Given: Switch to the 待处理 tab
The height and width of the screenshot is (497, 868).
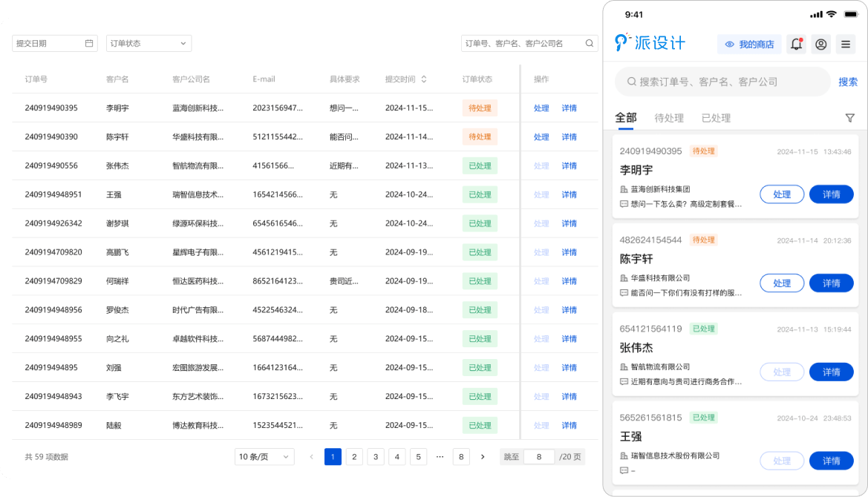Looking at the screenshot, I should click(669, 118).
